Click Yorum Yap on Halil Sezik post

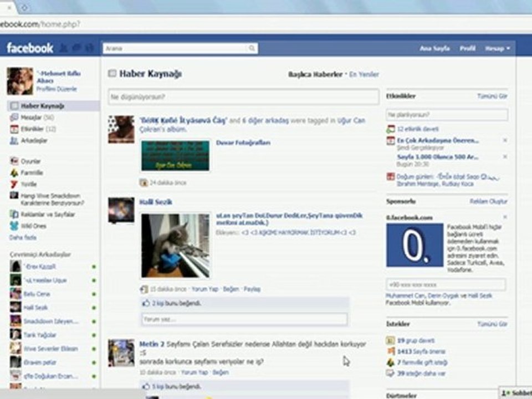(x=205, y=289)
